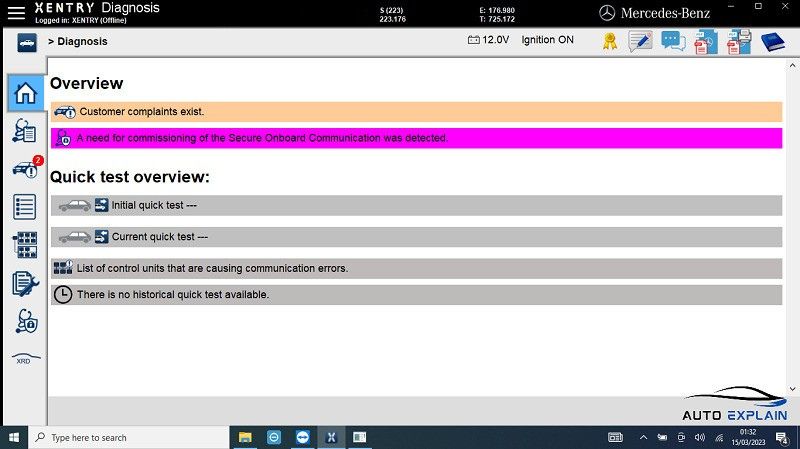800x449 pixels.
Task: Click the volume speaker tray icon
Action: [x=700, y=438]
